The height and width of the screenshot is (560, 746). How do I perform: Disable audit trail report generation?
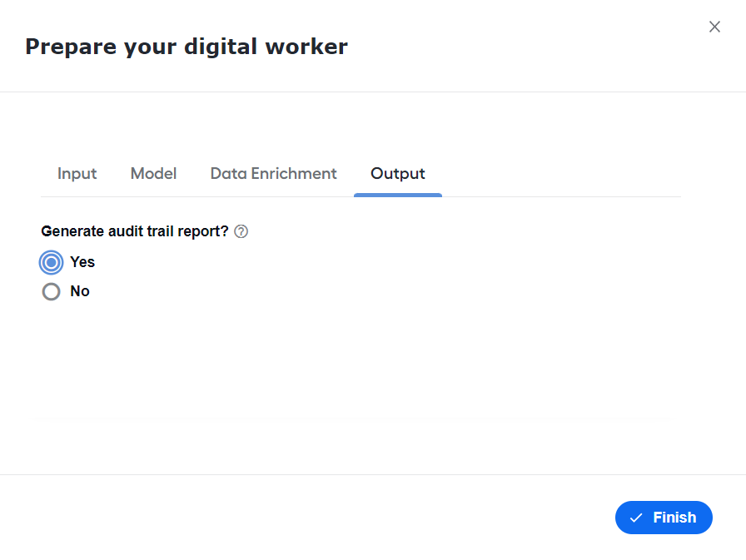(52, 291)
